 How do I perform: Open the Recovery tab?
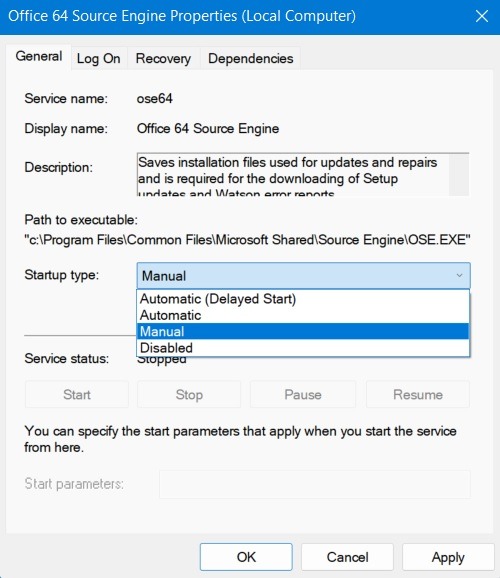163,58
